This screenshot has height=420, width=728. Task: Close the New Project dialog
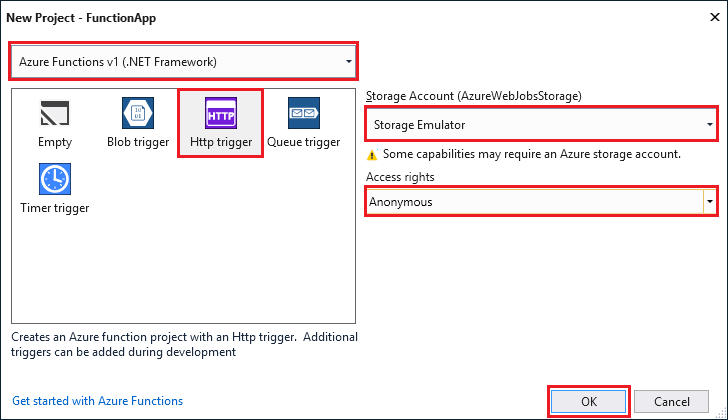[x=715, y=18]
